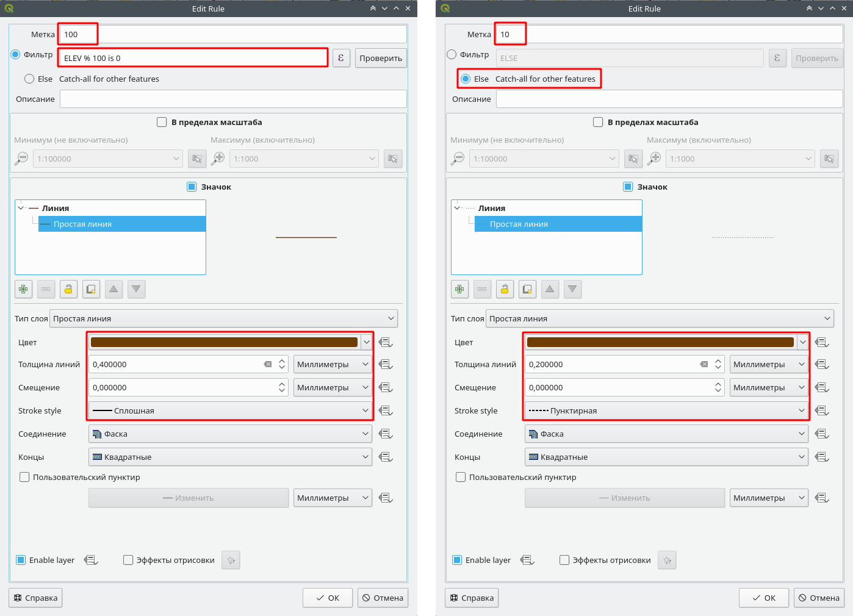Select Else radio button in left dialog
853x616 pixels.
29,79
